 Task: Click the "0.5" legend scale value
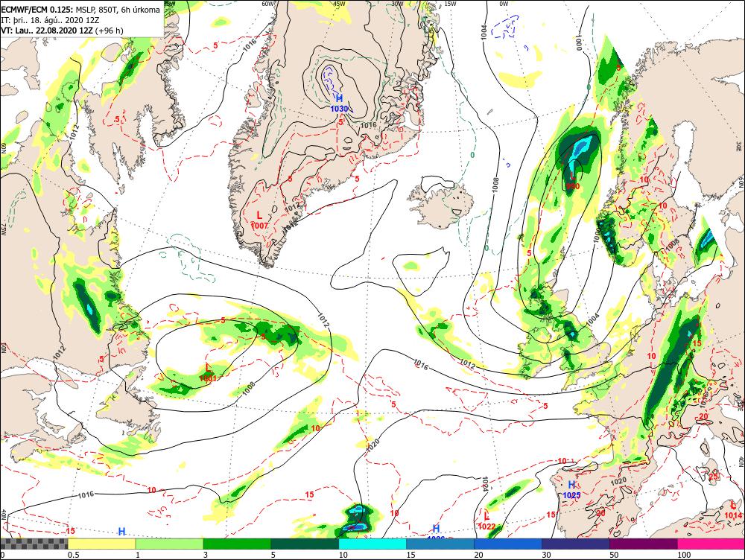point(73,555)
